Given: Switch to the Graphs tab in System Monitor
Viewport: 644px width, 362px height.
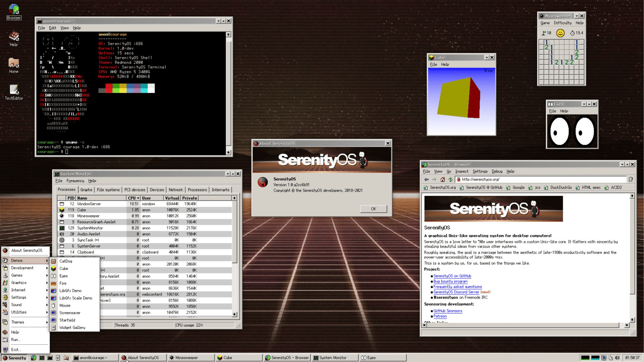Looking at the screenshot, I should click(x=86, y=190).
